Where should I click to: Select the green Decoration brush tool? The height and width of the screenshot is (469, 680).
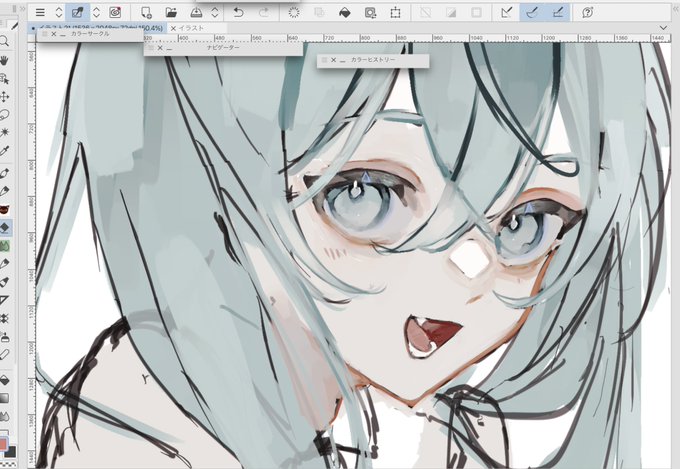pyautogui.click(x=5, y=246)
